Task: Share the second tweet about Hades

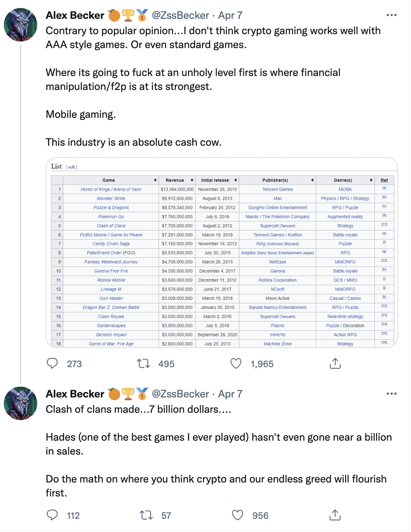Action: [335, 515]
